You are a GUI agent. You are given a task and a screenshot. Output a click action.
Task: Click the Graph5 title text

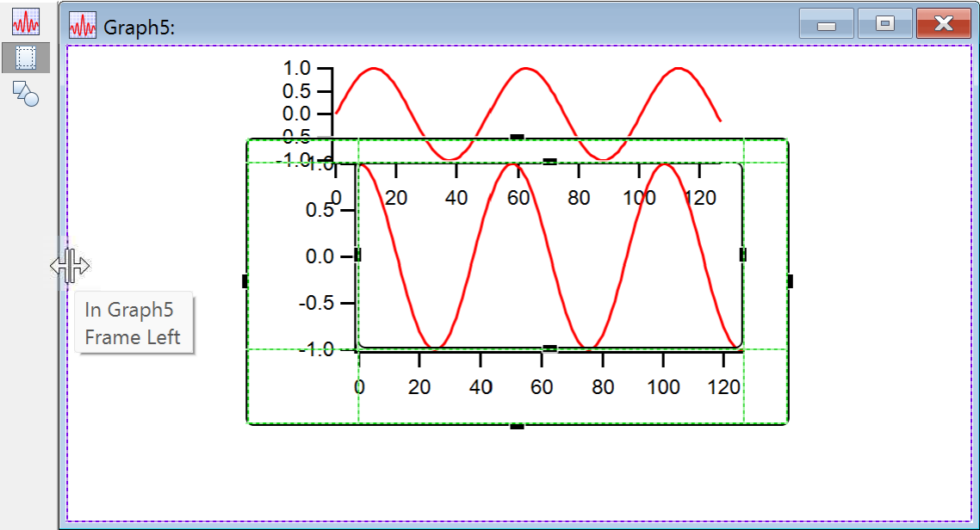coord(140,27)
